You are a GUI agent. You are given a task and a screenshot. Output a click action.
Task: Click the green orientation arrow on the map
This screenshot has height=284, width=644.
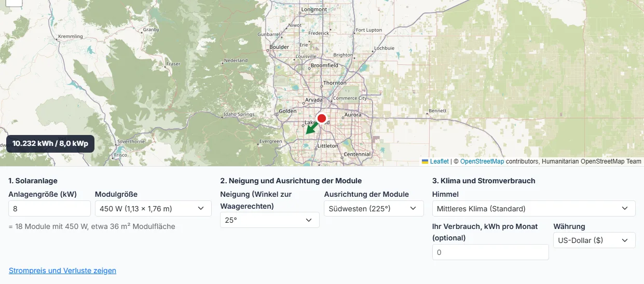coord(311,128)
